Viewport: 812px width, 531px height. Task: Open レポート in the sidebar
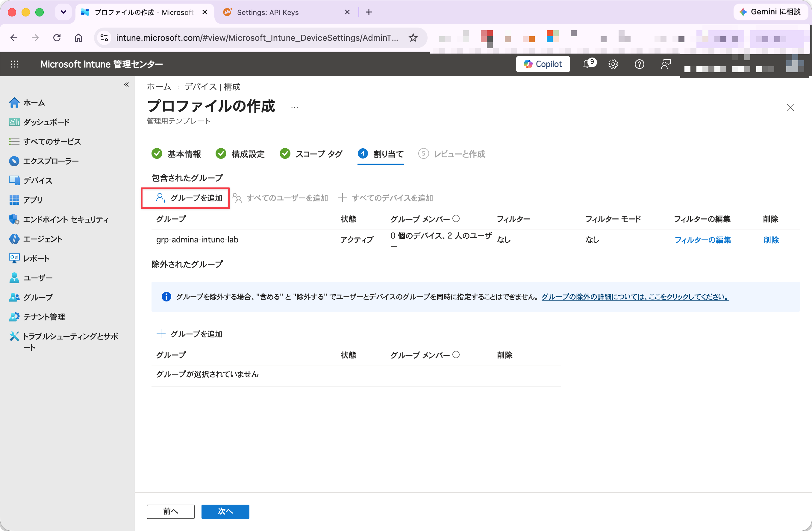[x=29, y=258]
